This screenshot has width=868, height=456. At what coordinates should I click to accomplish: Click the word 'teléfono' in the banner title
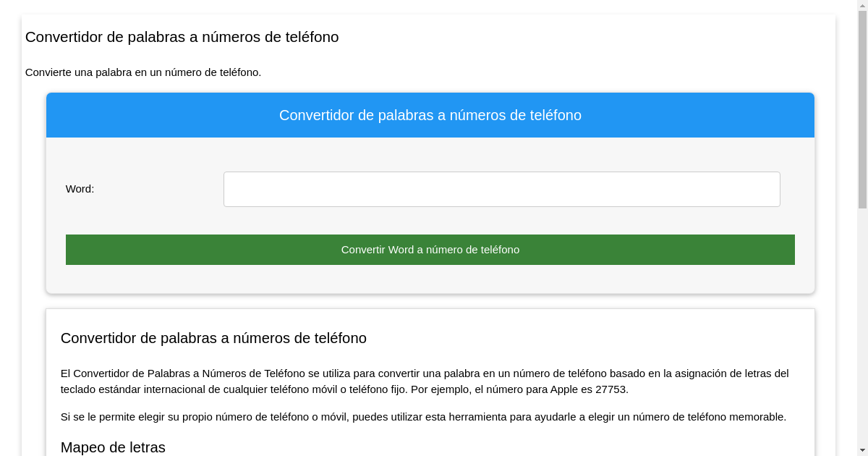coord(556,115)
